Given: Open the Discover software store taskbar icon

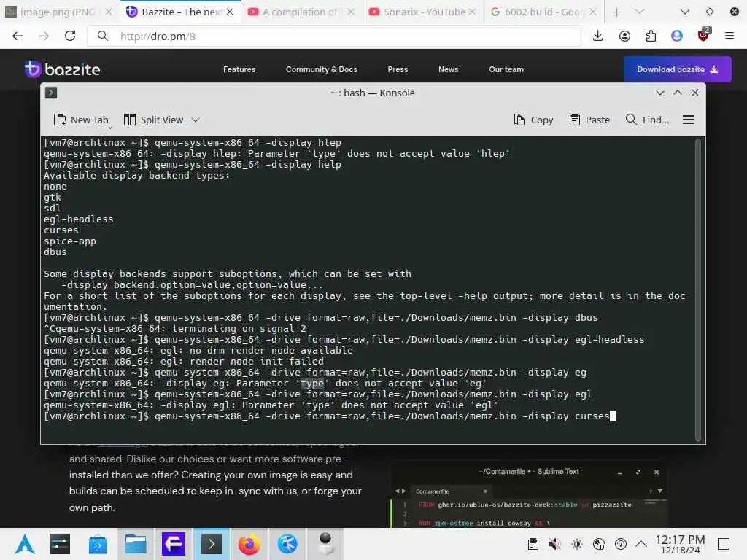Looking at the screenshot, I should tap(97, 544).
